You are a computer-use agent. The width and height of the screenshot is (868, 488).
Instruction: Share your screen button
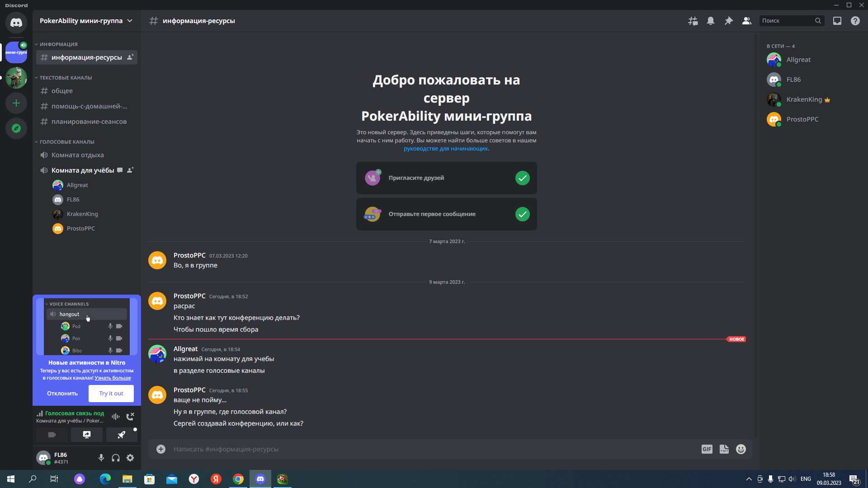[87, 435]
